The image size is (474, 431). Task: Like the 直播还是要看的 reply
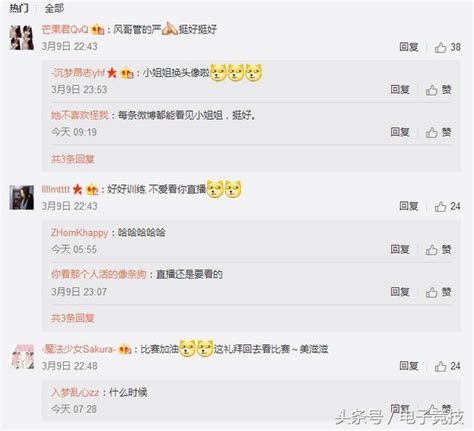click(x=438, y=292)
